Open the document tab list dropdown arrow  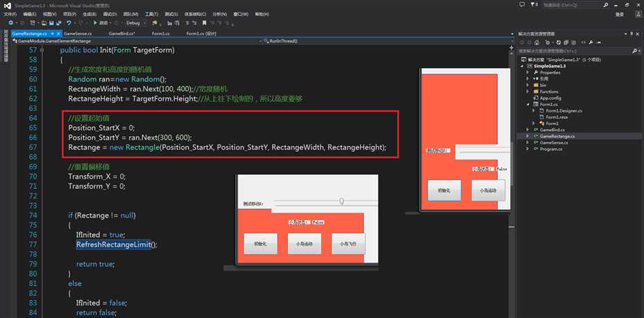(511, 34)
